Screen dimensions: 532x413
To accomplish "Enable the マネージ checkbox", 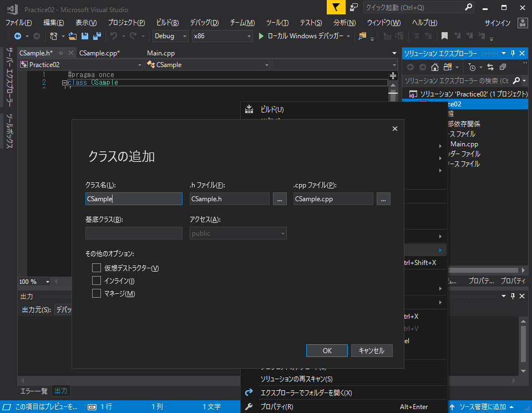I will (97, 293).
